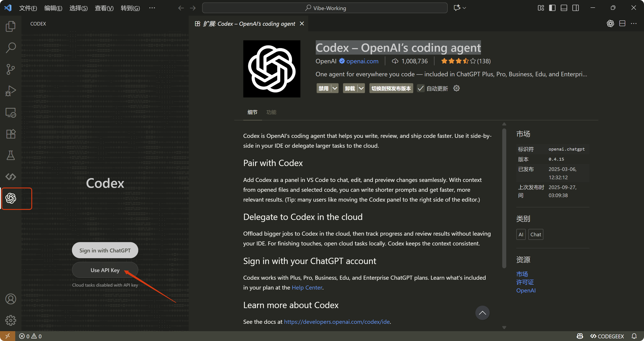Toggle the bottom panel layout icon
This screenshot has height=341, width=644.
(x=564, y=8)
